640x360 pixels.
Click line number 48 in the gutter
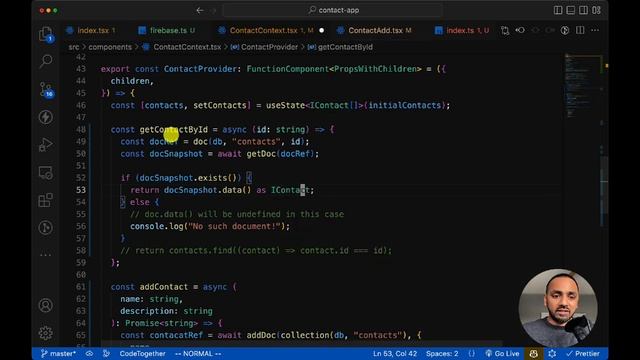click(x=81, y=129)
